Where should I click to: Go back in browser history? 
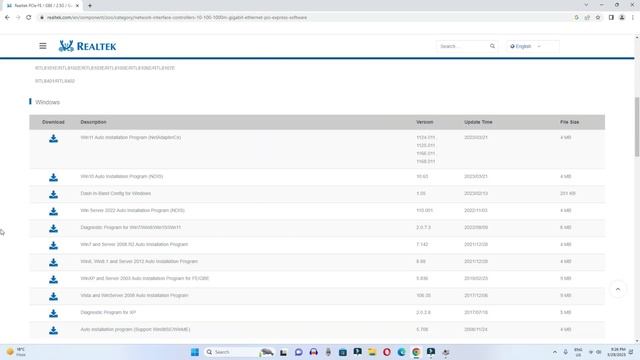coord(7,18)
